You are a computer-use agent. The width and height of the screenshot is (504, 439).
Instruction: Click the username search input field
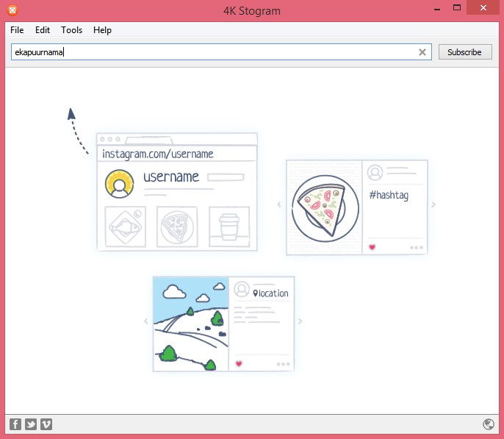pos(221,52)
